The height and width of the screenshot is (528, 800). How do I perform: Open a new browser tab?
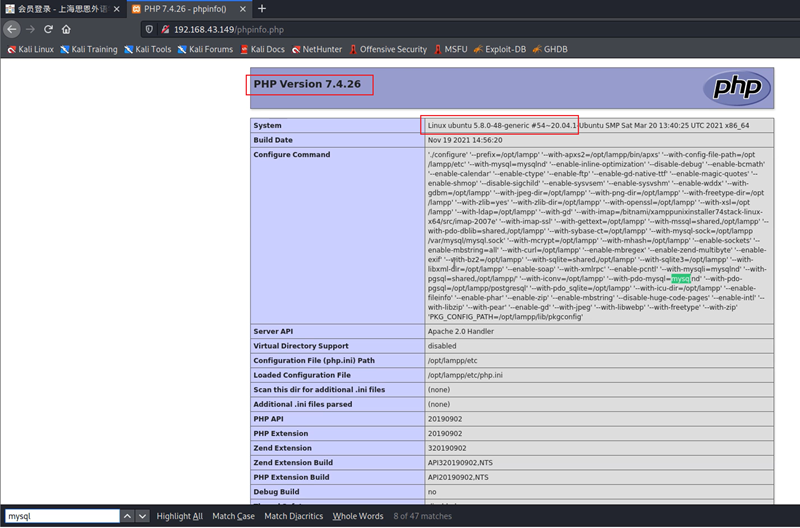(262, 9)
